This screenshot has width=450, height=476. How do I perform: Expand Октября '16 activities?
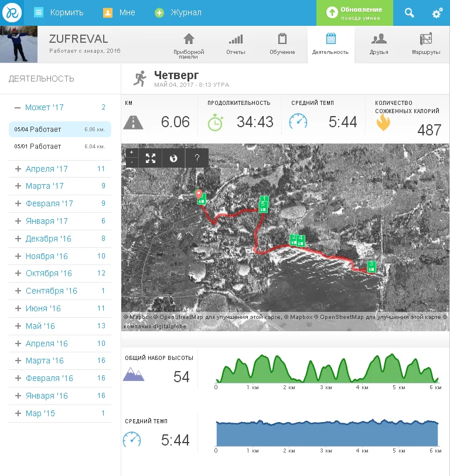[x=18, y=273]
